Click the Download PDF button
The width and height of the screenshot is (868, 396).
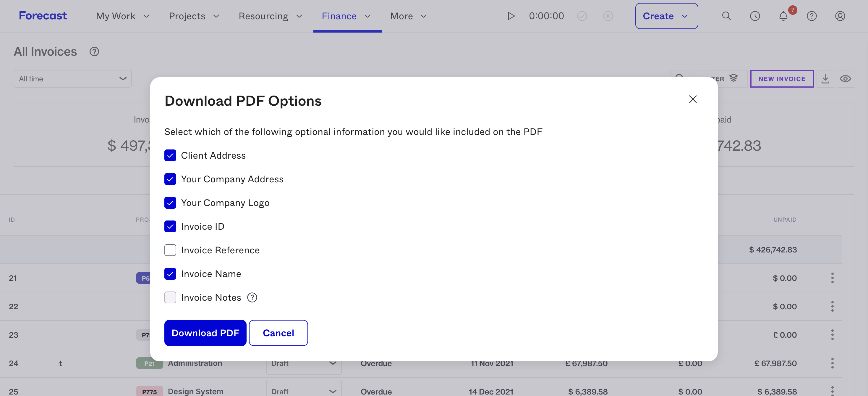point(205,333)
